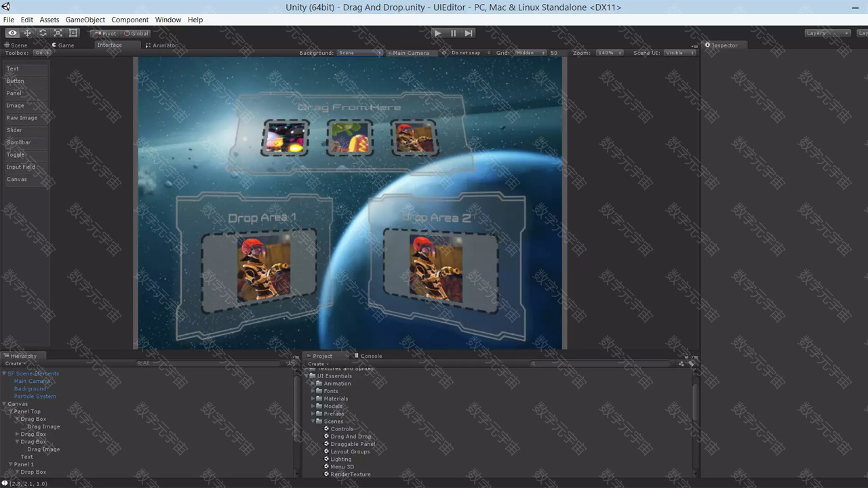Open the Toolbox On dropdown
The image size is (868, 488).
(x=41, y=53)
